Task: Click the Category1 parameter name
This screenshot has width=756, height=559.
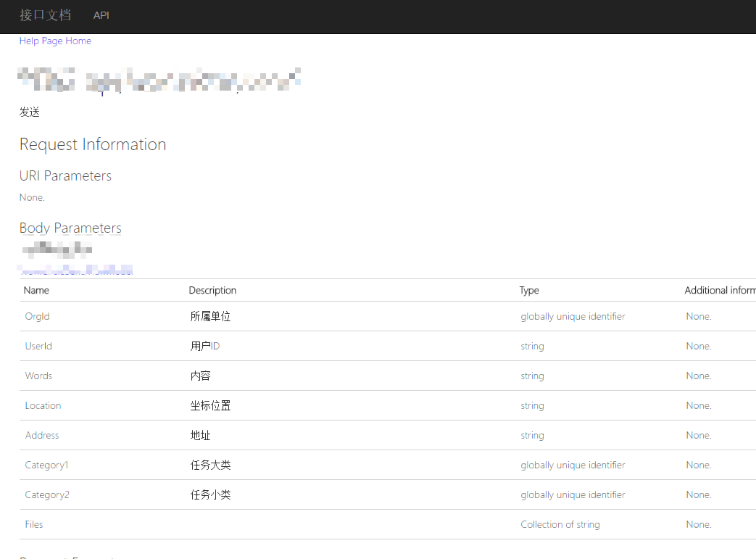Action: tap(46, 465)
